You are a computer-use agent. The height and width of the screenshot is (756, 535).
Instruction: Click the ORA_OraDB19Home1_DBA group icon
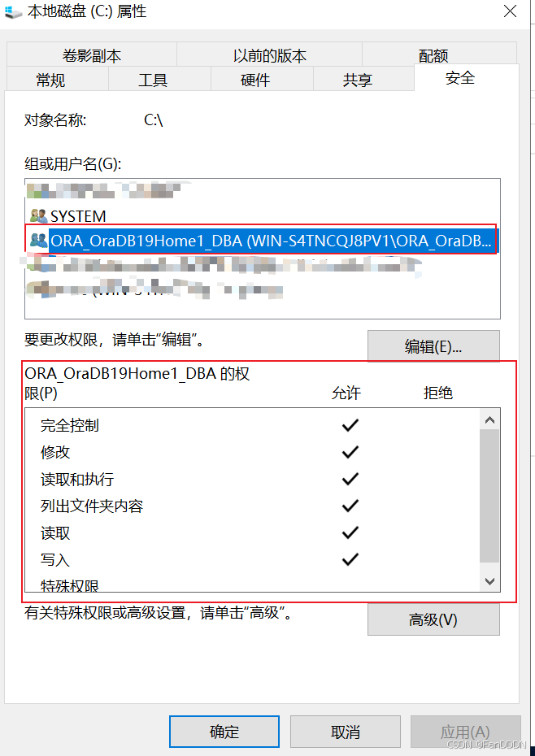point(38,240)
